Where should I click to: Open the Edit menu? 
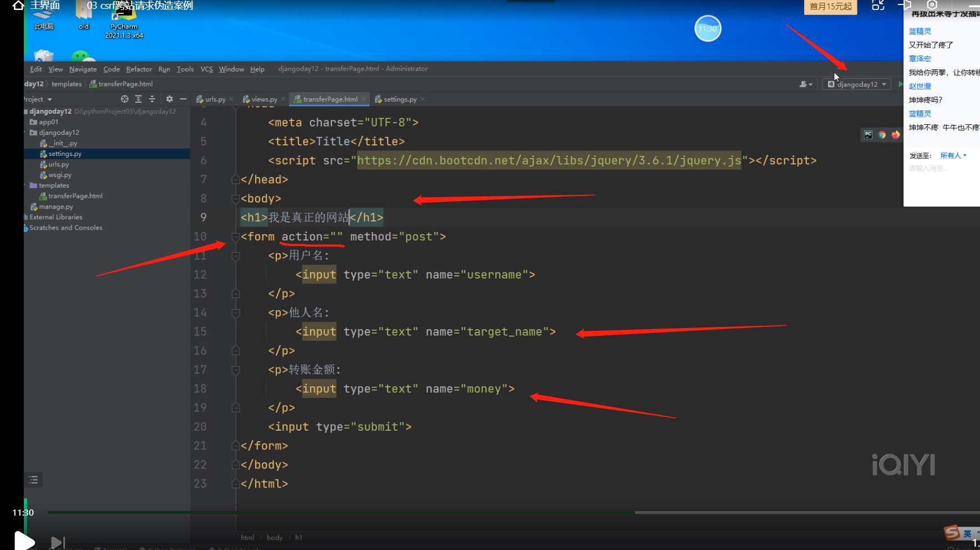(36, 69)
